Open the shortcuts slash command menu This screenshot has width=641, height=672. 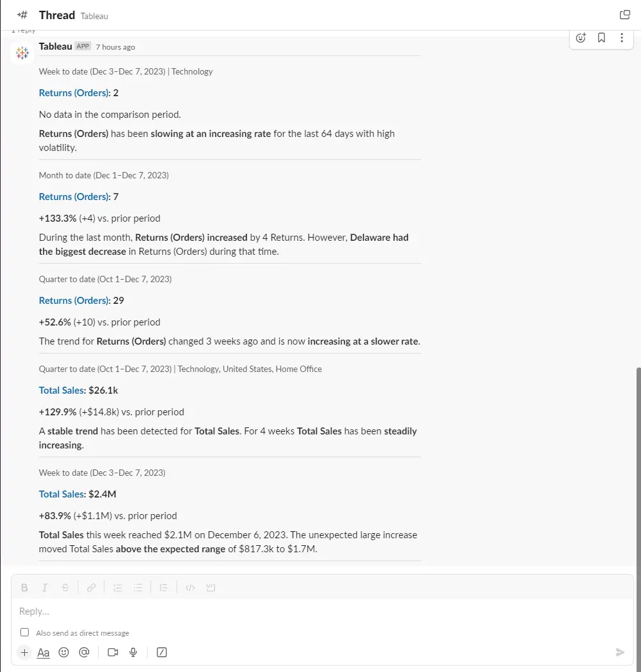161,652
